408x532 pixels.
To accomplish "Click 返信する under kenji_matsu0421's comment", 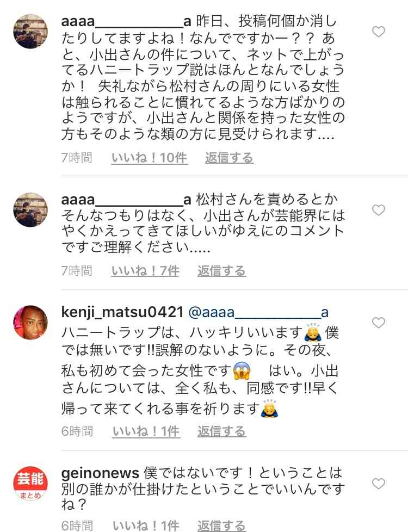I will (221, 431).
